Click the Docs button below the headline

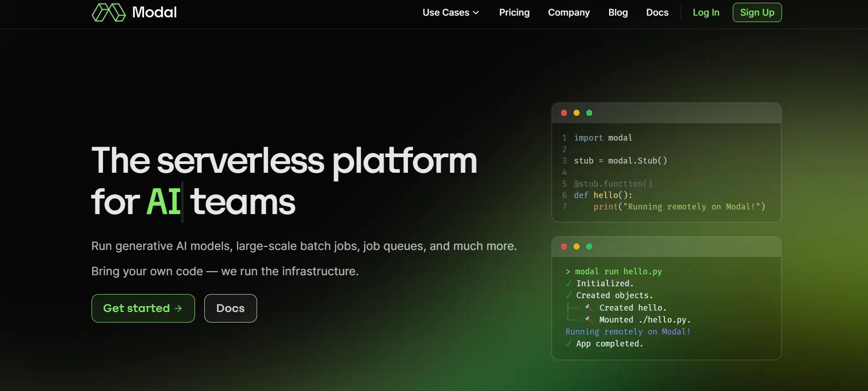(x=230, y=308)
